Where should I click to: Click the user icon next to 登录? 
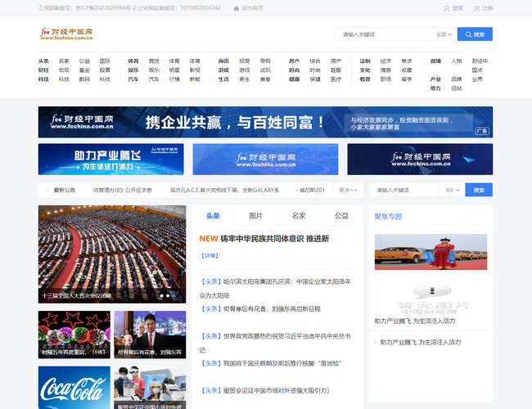point(447,8)
